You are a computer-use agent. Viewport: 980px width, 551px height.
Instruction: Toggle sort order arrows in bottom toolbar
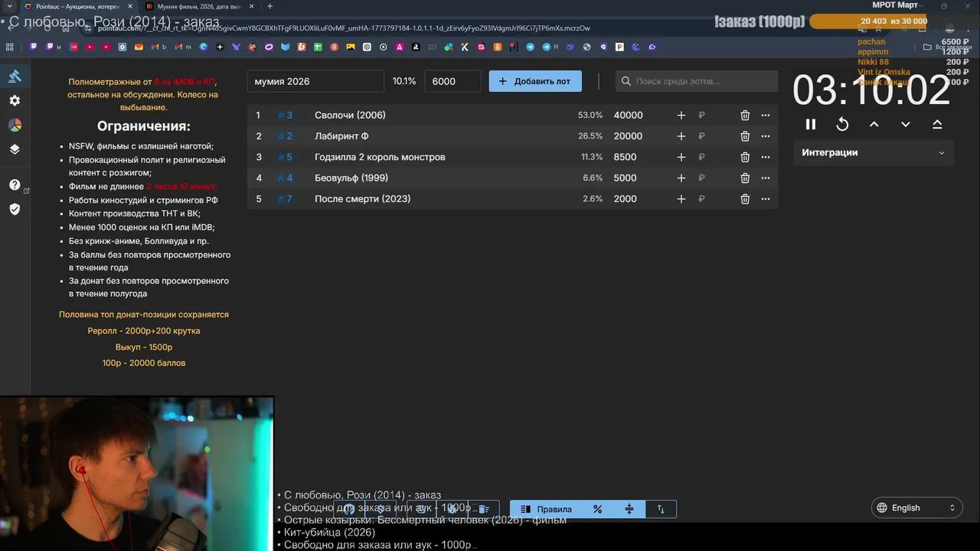[x=661, y=509]
